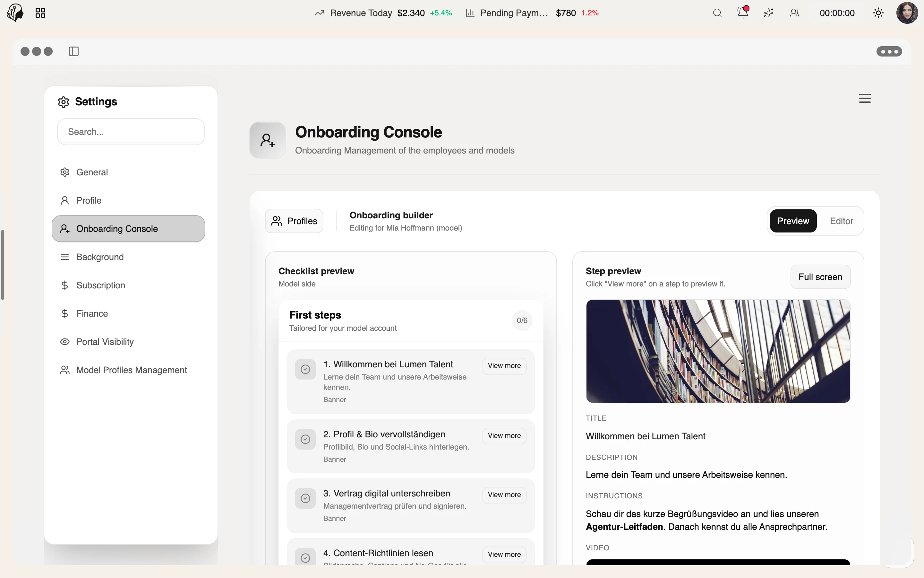Open the hamburger menu icon
The width and height of the screenshot is (924, 578).
(x=865, y=98)
